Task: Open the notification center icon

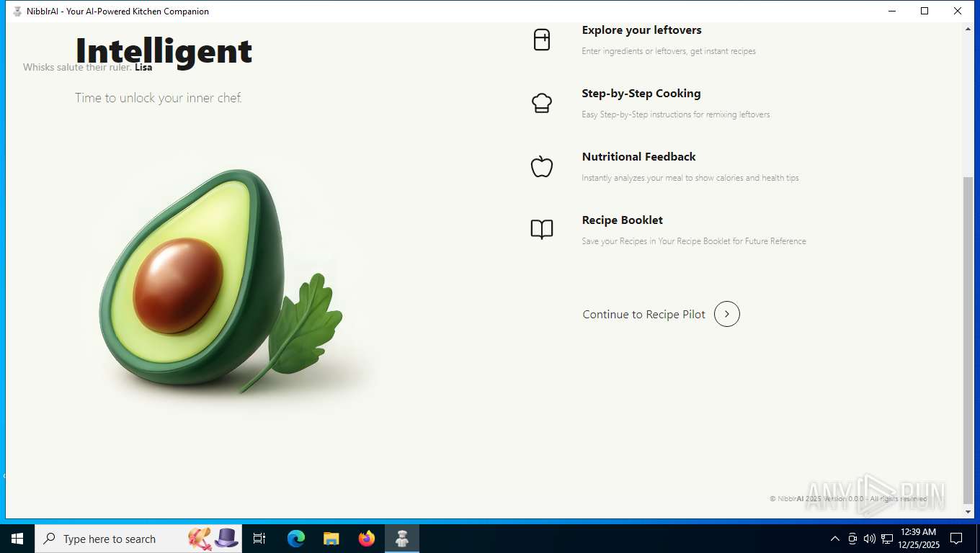Action: (x=956, y=539)
